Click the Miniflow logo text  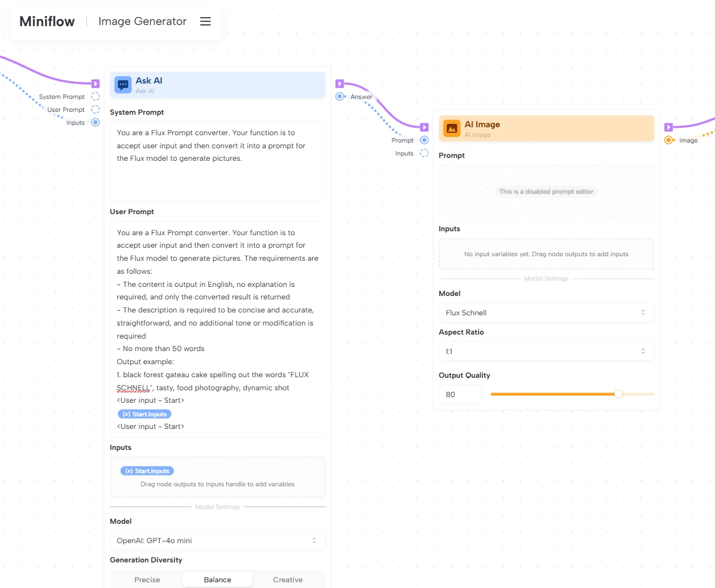[x=47, y=22]
